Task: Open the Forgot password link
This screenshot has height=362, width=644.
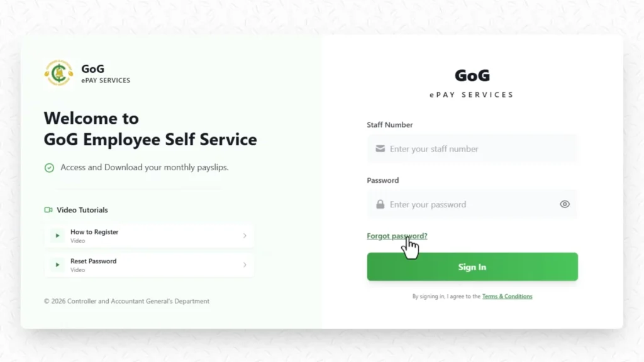Action: click(x=397, y=236)
